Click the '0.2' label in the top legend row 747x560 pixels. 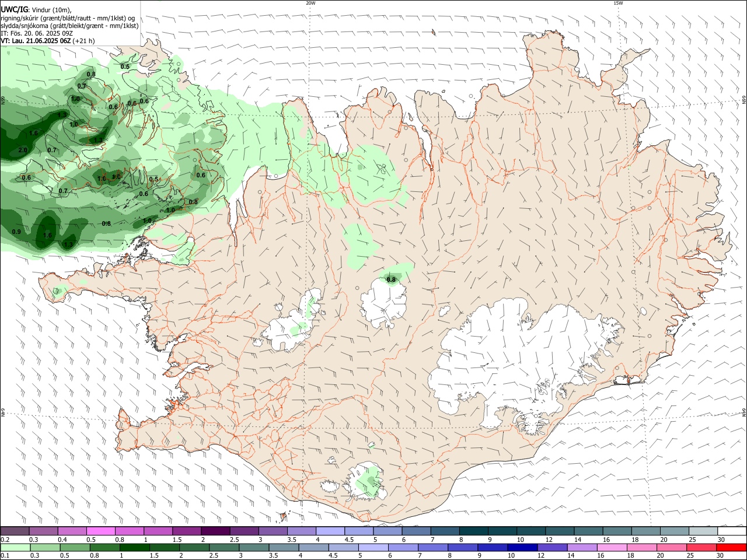[5, 540]
